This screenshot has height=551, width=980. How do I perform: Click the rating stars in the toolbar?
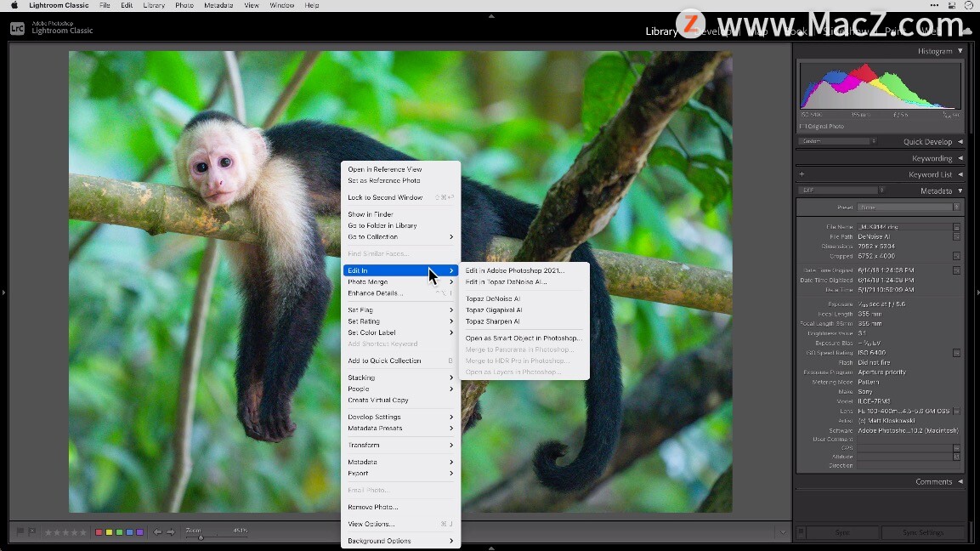pyautogui.click(x=65, y=532)
